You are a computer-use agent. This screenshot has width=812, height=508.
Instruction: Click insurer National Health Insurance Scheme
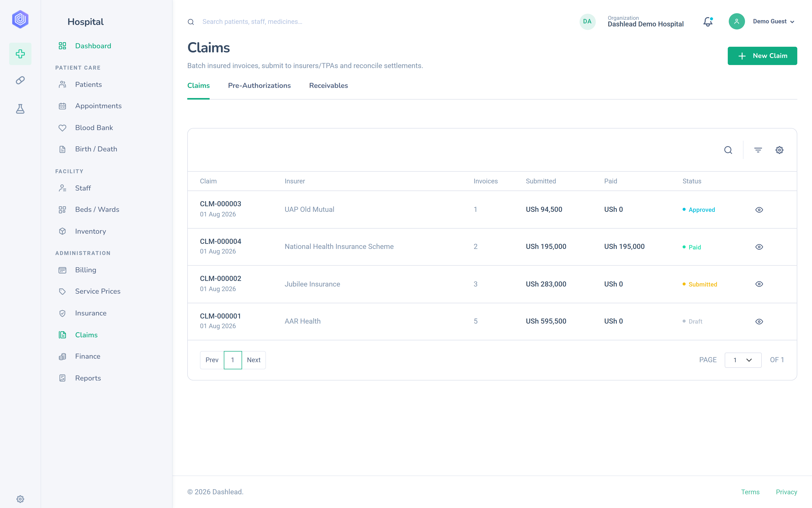[339, 247]
